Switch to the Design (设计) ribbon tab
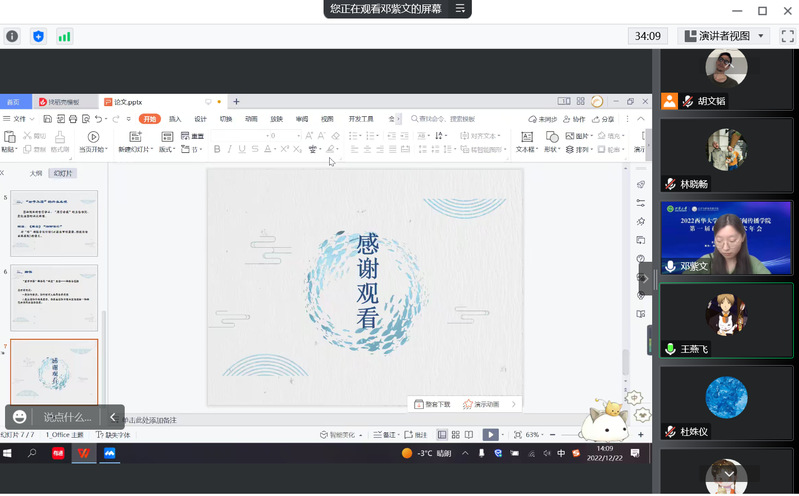This screenshot has height=496, width=799. pyautogui.click(x=200, y=119)
